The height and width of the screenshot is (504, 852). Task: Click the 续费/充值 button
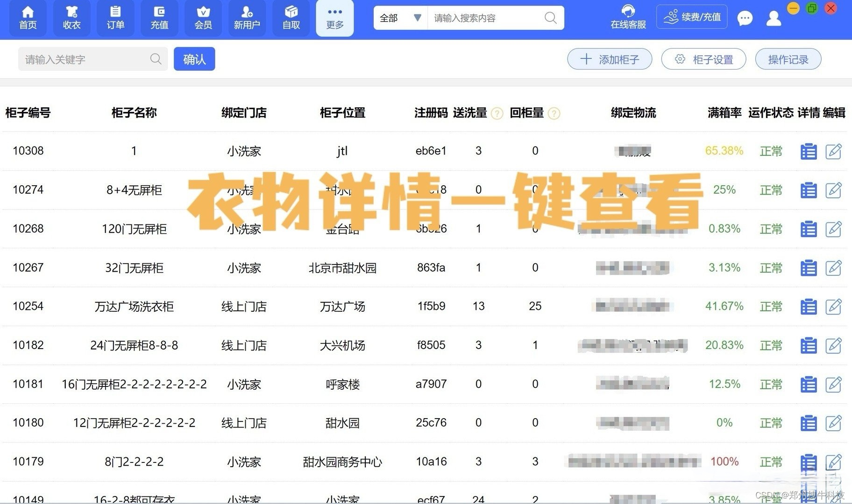(692, 17)
